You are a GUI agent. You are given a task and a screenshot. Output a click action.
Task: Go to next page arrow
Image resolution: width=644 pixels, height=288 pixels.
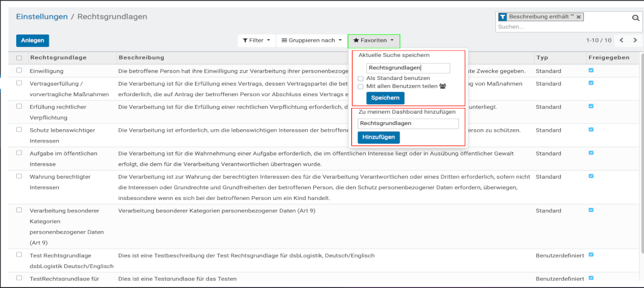(x=635, y=41)
